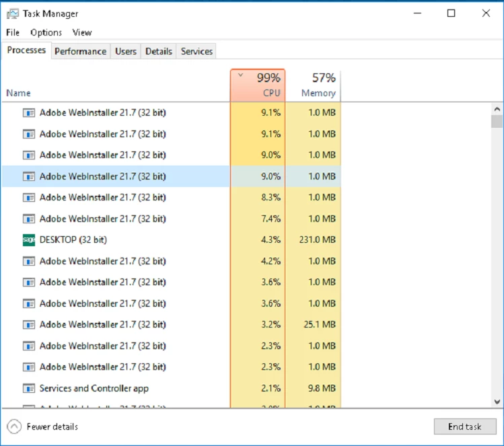Screen dimensions: 504x446
Task: Click the vertical scrollbar thumb
Action: tap(497, 122)
